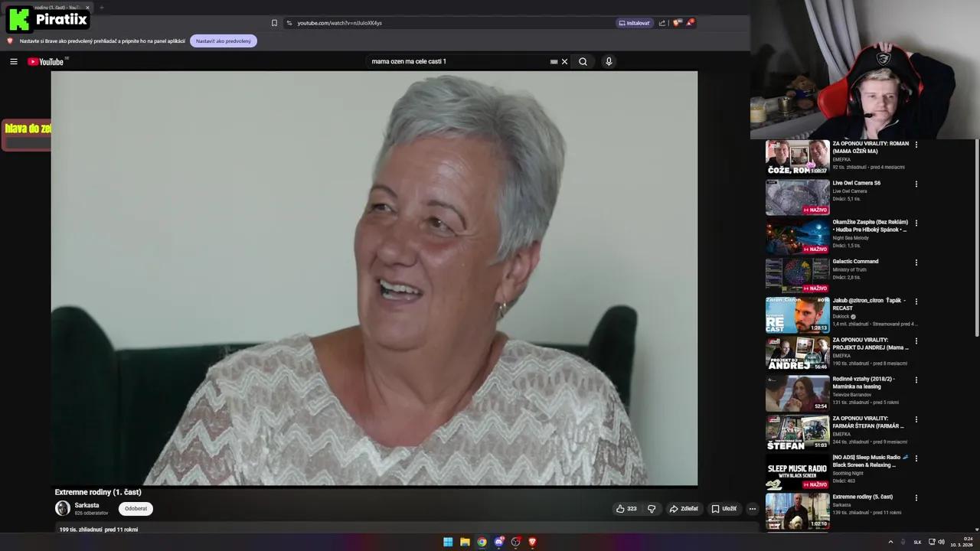Open options for Rodinné vztahy video
Viewport: 980px width, 551px height.
(916, 380)
